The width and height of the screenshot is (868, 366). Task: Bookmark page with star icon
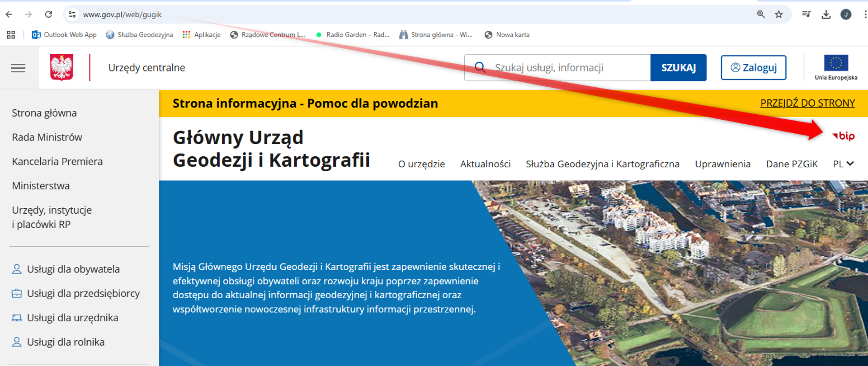click(778, 14)
